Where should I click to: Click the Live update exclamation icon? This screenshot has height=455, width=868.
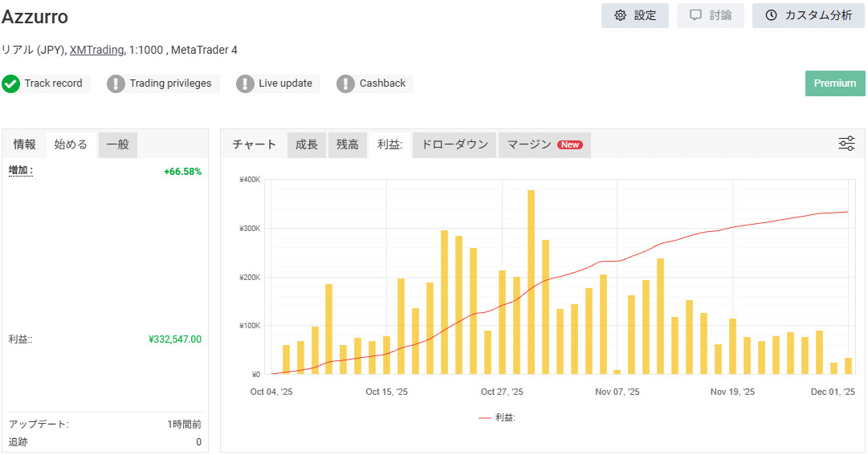click(x=246, y=83)
